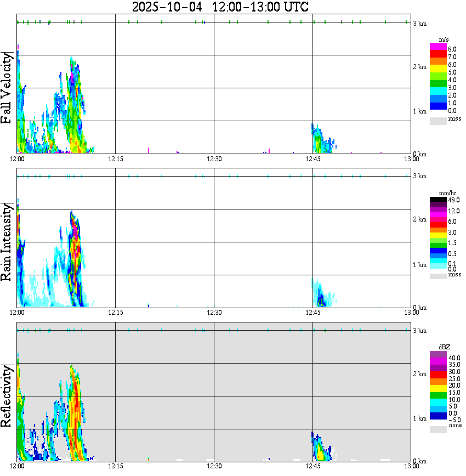Click the red swatch in the dBZ legend
Screen dimensions: 466x476
click(438, 375)
